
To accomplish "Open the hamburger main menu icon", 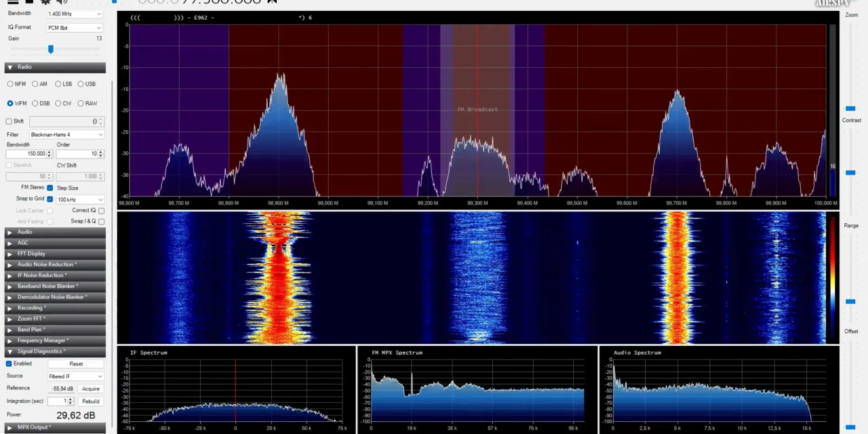I will [12, 2].
